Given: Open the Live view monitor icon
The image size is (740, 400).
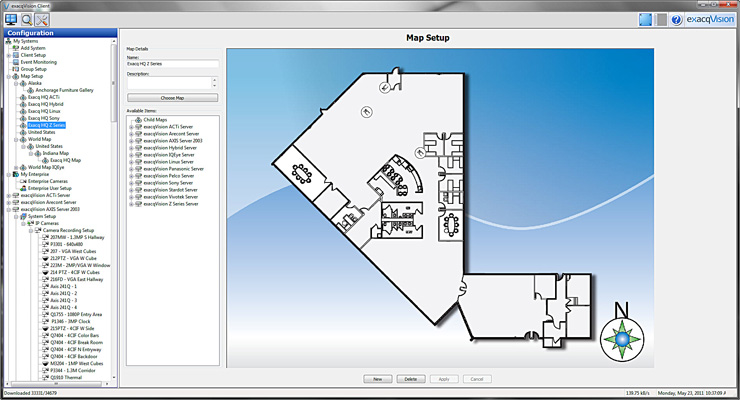Looking at the screenshot, I should pyautogui.click(x=10, y=19).
